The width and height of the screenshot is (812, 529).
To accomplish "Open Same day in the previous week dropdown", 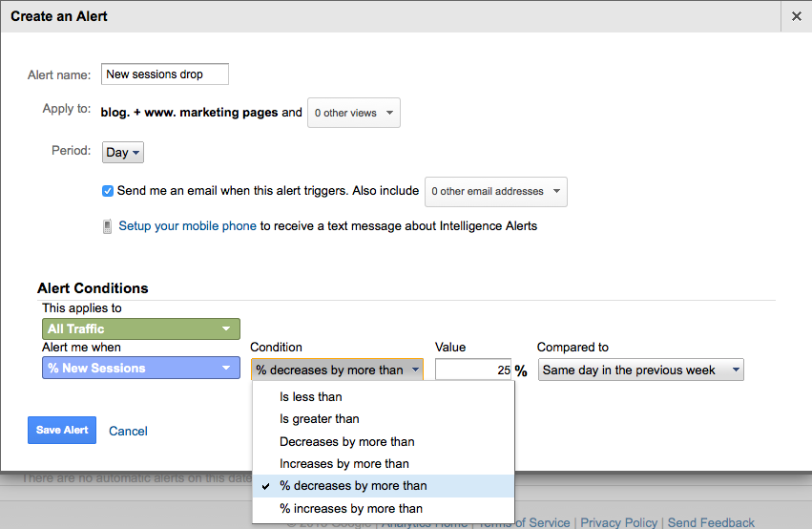I will coord(640,370).
